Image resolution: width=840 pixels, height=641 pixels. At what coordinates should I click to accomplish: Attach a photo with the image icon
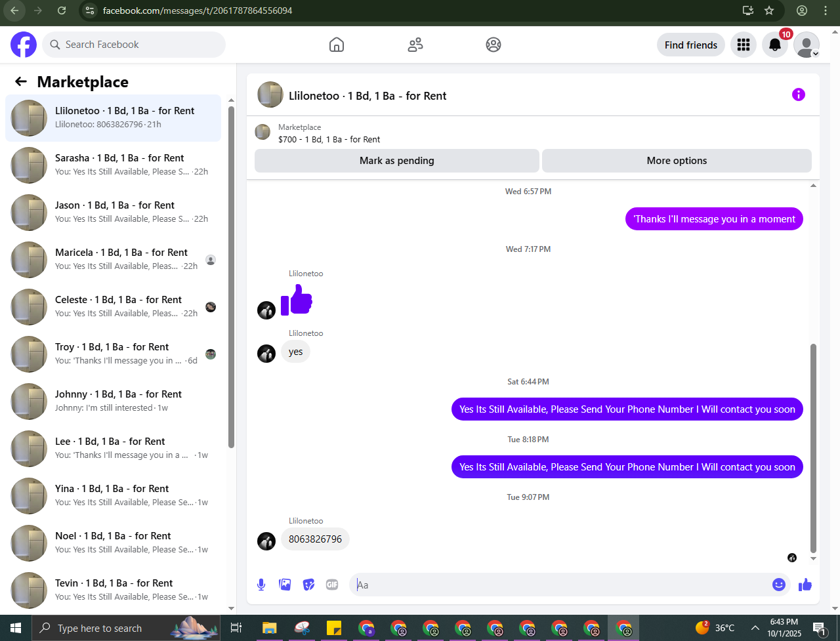(285, 585)
